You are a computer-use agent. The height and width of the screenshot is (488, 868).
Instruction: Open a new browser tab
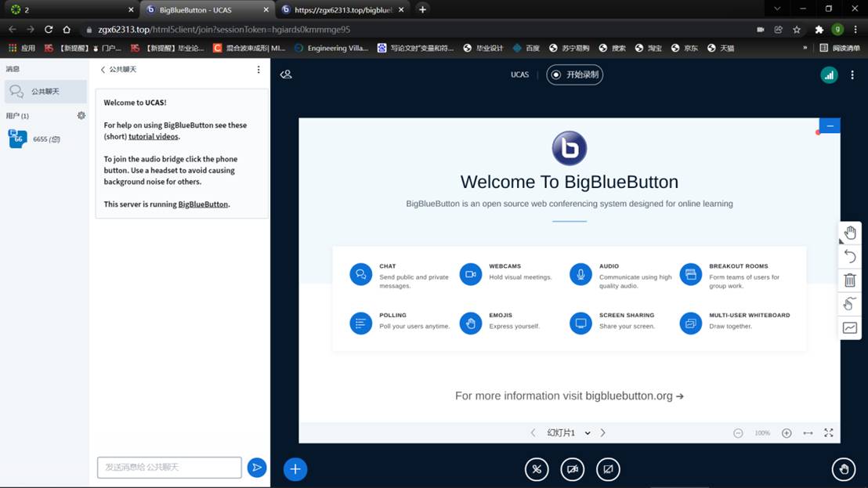click(422, 9)
